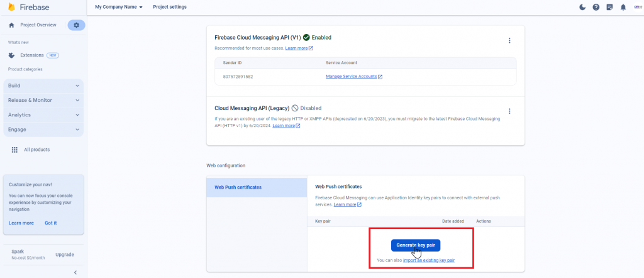Click import an existing key pair link
This screenshot has height=278, width=644.
(x=429, y=260)
